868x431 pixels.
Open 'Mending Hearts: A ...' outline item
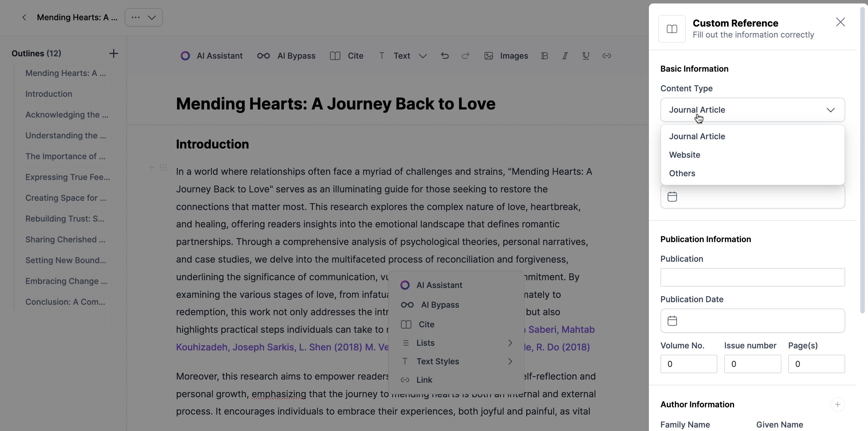(x=65, y=73)
